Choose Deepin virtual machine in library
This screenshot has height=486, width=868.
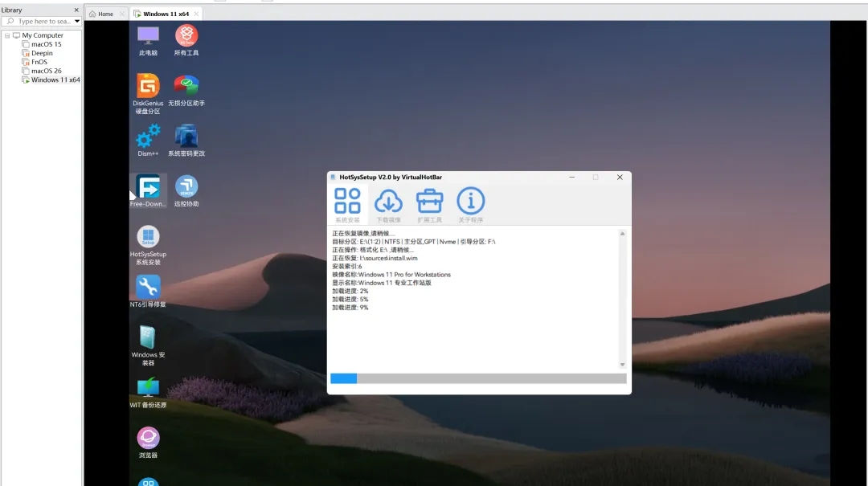pyautogui.click(x=42, y=53)
